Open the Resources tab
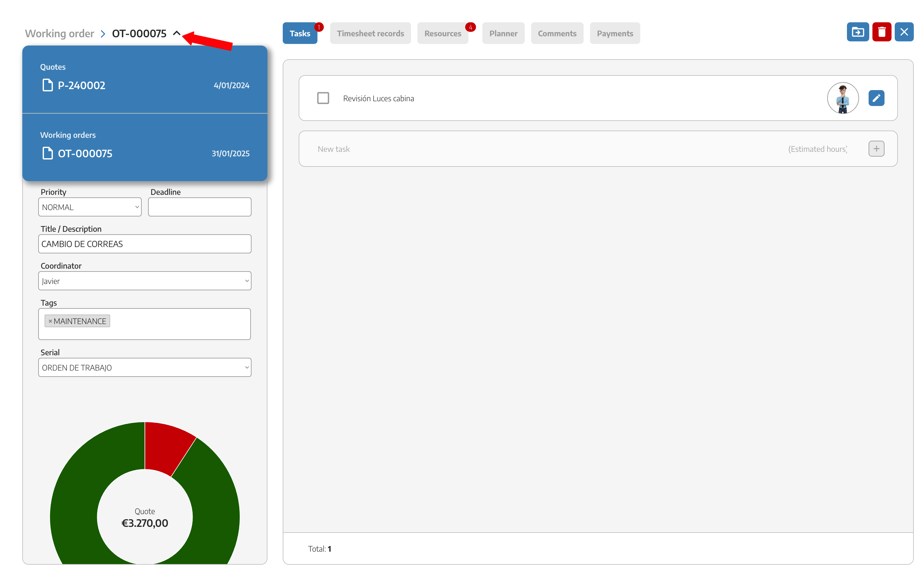Viewport: 924px width, 587px height. click(x=443, y=33)
